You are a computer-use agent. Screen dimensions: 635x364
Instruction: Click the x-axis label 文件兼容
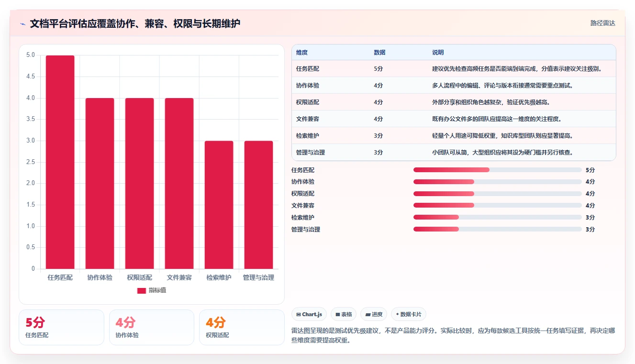tap(179, 277)
